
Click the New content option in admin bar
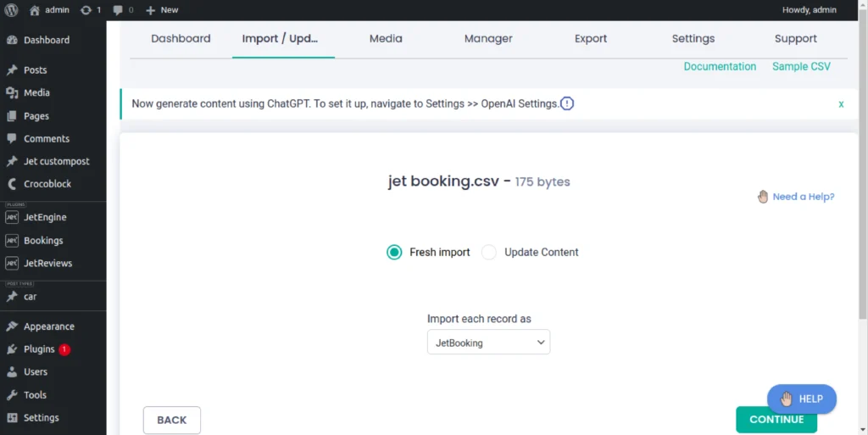click(162, 10)
